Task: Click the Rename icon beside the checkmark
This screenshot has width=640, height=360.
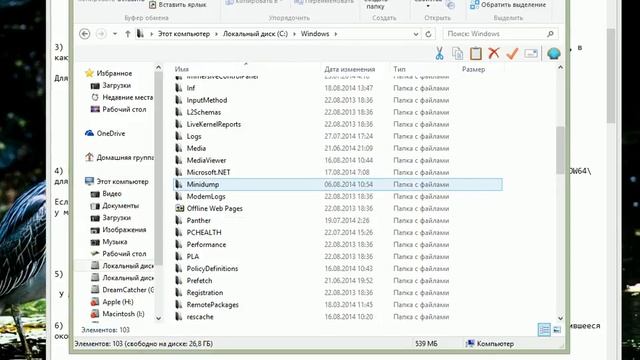Action: [531, 53]
